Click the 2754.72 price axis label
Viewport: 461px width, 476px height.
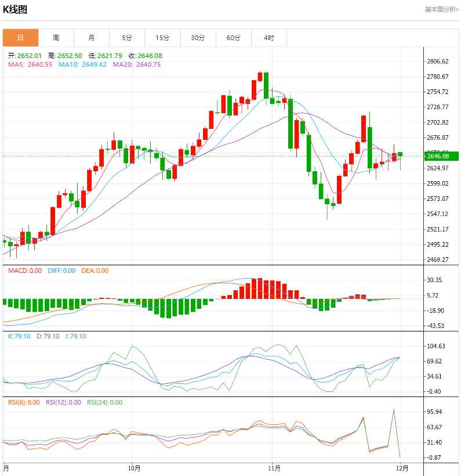tap(437, 92)
